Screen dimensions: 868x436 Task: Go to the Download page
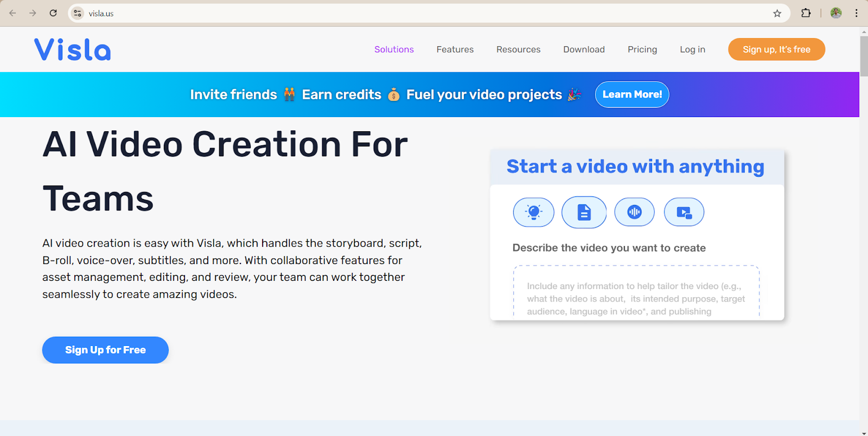(x=584, y=49)
